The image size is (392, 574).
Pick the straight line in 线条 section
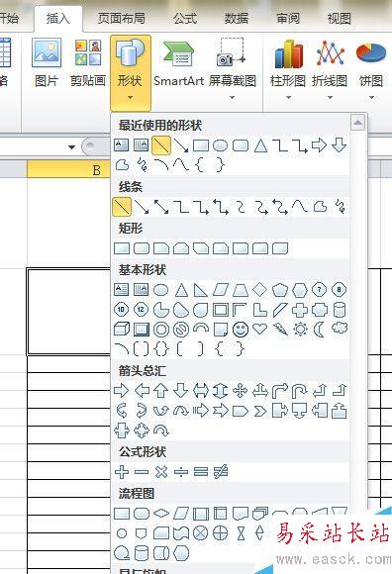click(x=122, y=207)
